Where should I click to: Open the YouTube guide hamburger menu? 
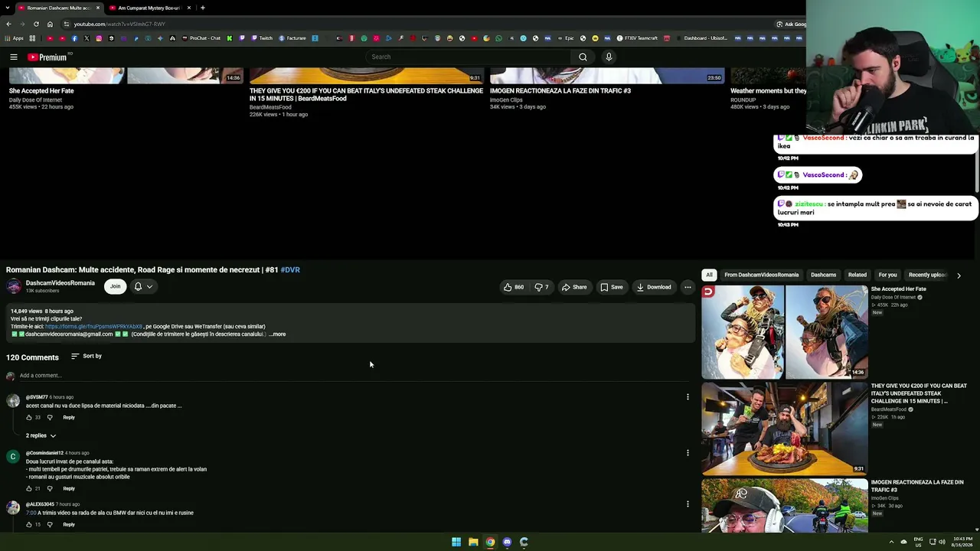coord(14,57)
